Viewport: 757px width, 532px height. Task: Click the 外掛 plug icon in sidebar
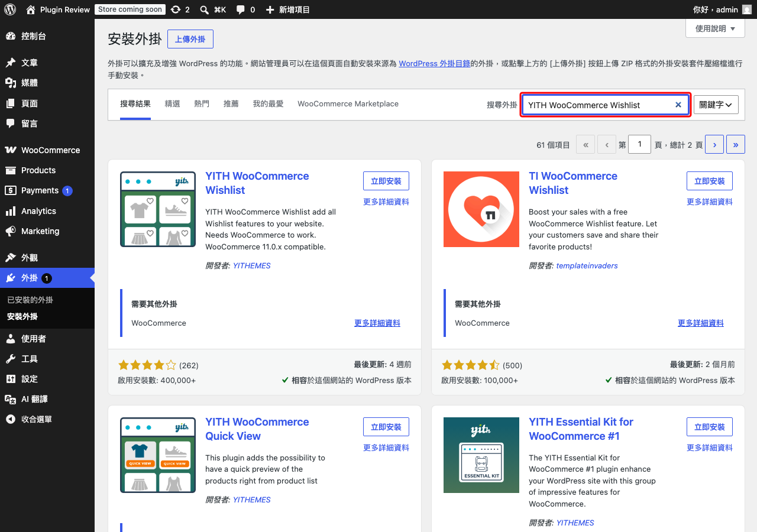pos(11,278)
